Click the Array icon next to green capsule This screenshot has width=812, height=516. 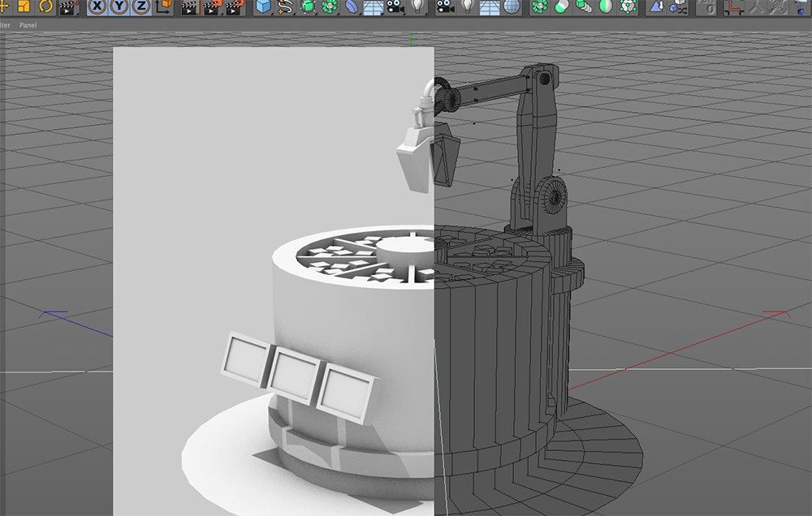[x=540, y=6]
